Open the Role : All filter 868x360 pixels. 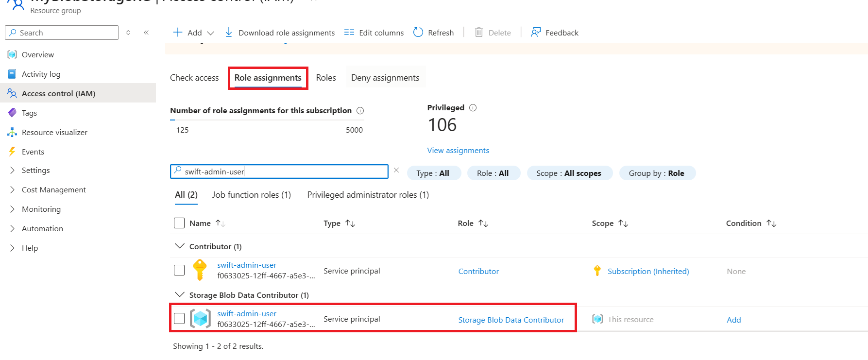(493, 173)
